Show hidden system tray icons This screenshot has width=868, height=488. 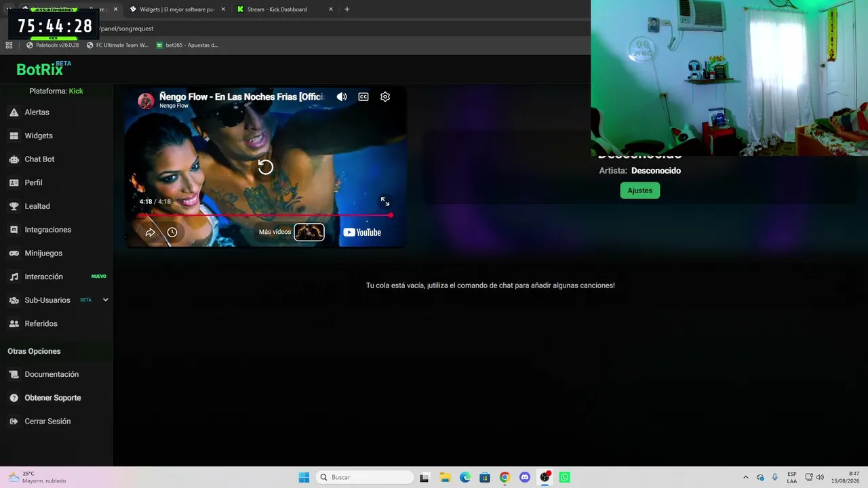click(x=746, y=477)
